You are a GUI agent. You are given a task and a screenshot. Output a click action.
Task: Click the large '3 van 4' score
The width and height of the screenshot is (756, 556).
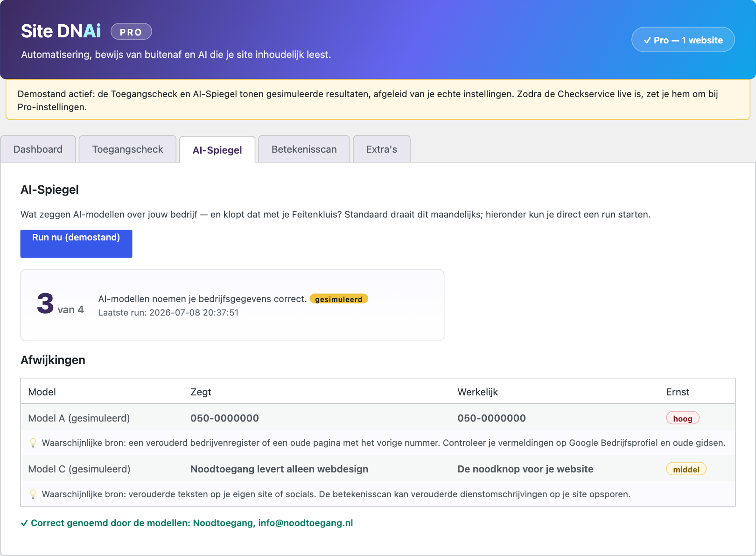[x=60, y=304]
